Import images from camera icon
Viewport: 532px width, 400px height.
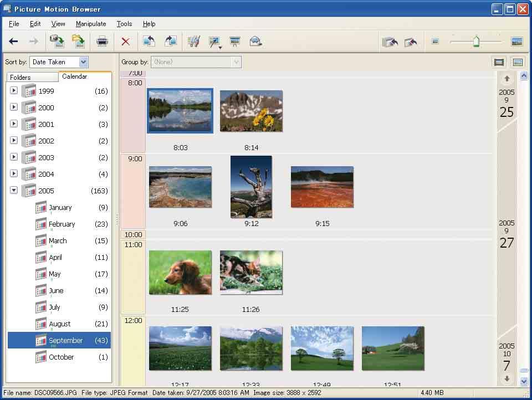tap(57, 42)
